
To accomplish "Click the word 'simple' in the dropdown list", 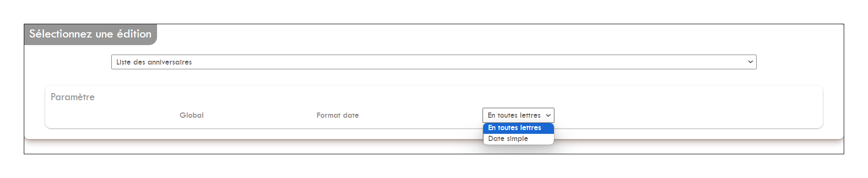I will pos(517,139).
